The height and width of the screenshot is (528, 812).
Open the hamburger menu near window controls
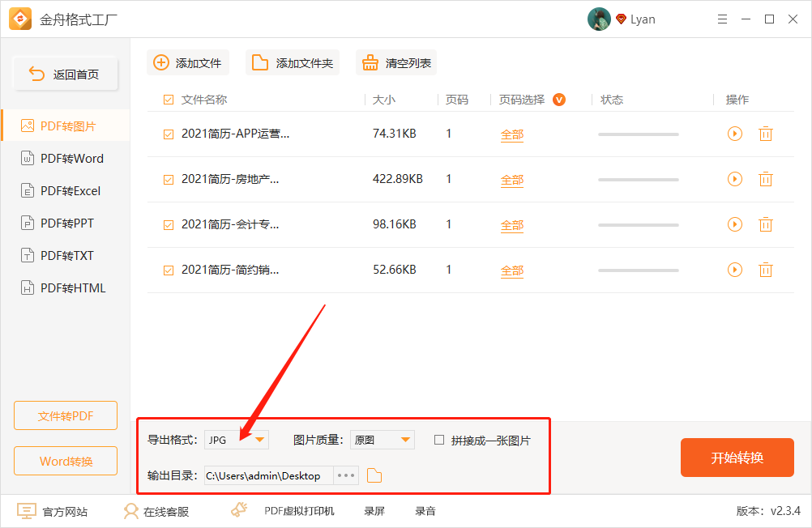click(x=722, y=19)
